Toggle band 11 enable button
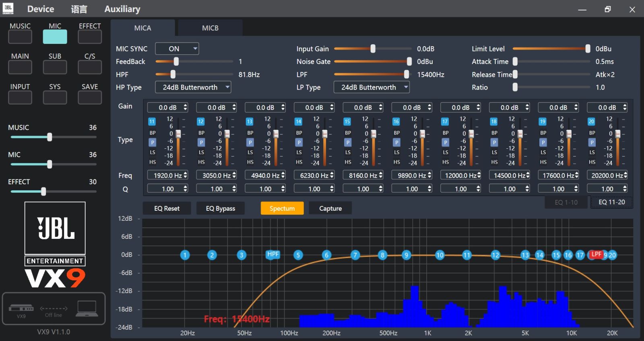Image resolution: width=644 pixels, height=341 pixels. click(x=152, y=121)
